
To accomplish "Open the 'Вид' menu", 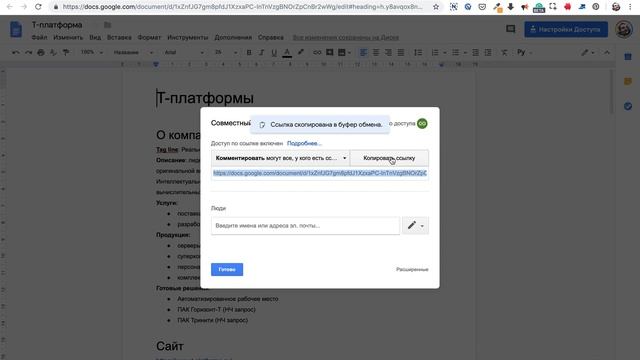I will 95,37.
